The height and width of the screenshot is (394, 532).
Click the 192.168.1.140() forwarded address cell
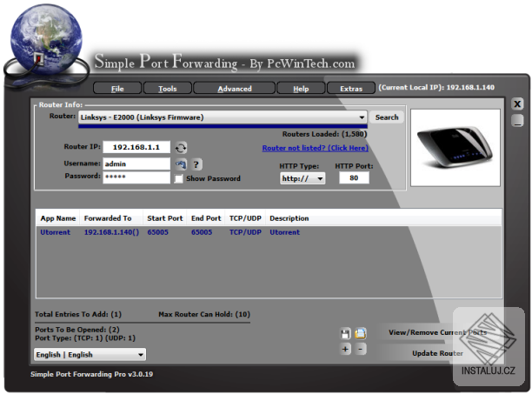(111, 232)
